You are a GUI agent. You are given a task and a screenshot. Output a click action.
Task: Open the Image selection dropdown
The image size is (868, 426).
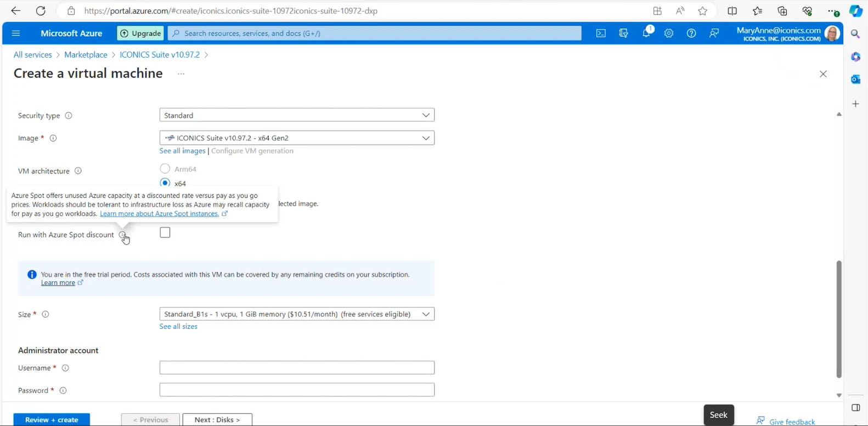click(297, 138)
